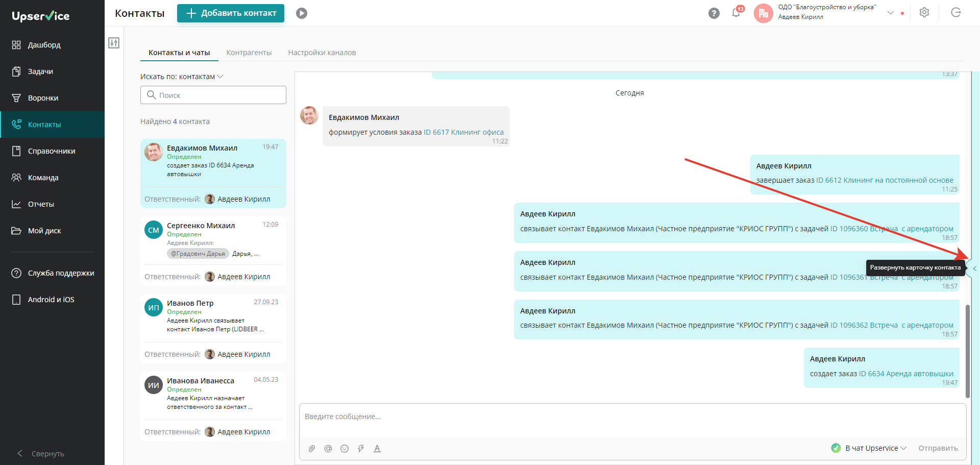Open help question mark icon in header
This screenshot has width=980, height=465.
tap(714, 13)
